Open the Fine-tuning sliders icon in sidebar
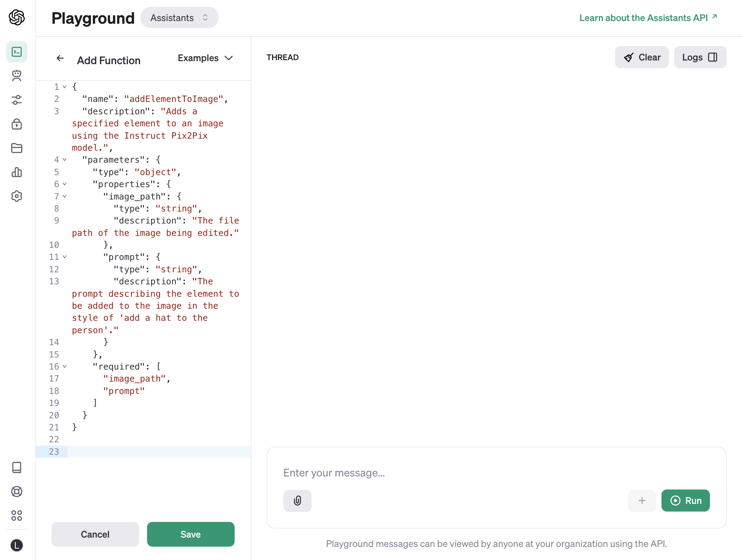742x560 pixels. pyautogui.click(x=17, y=100)
